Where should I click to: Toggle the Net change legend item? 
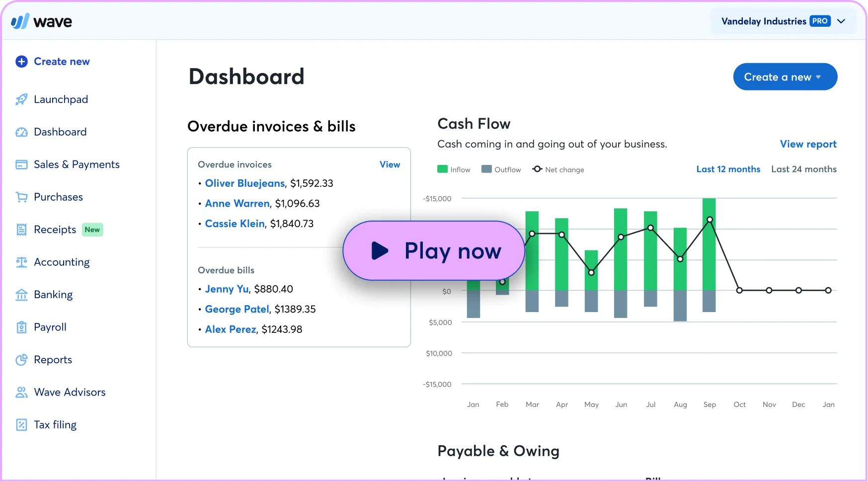pyautogui.click(x=558, y=169)
